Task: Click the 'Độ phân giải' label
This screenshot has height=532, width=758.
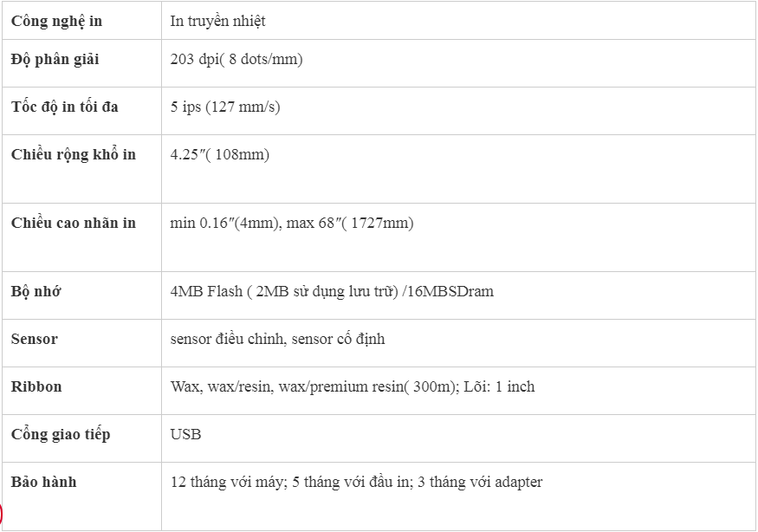Action: [55, 60]
